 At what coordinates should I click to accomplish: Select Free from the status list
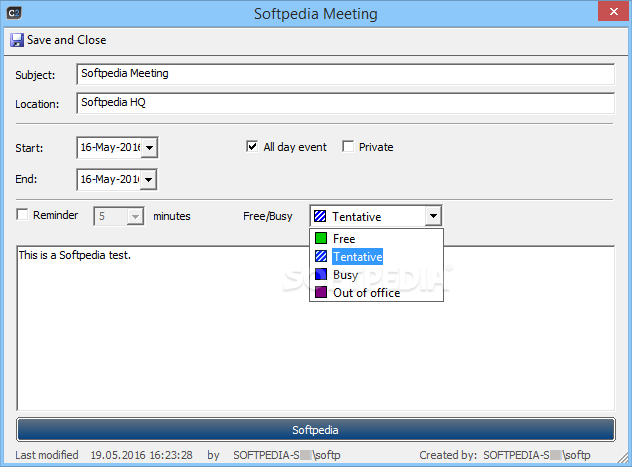click(376, 239)
